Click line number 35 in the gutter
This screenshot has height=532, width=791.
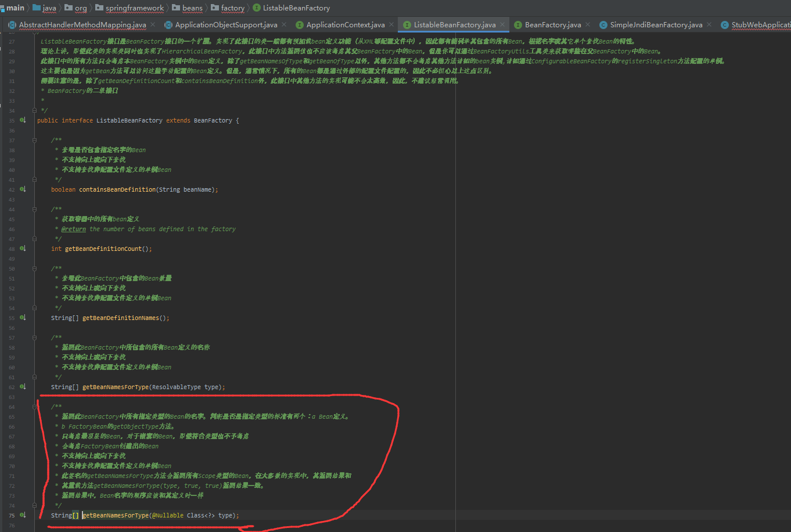click(12, 120)
